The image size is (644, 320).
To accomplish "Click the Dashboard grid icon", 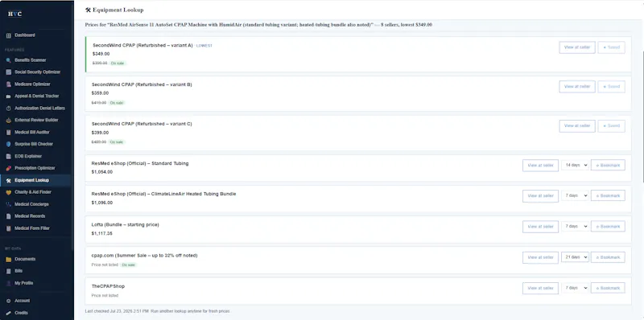I will coord(9,35).
